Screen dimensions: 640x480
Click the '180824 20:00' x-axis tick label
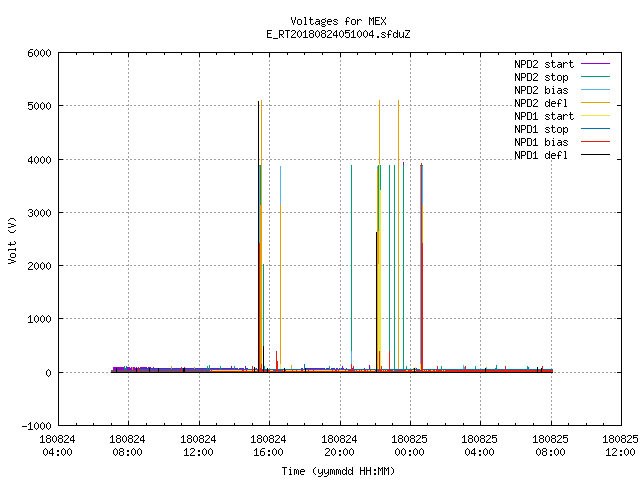339,446
